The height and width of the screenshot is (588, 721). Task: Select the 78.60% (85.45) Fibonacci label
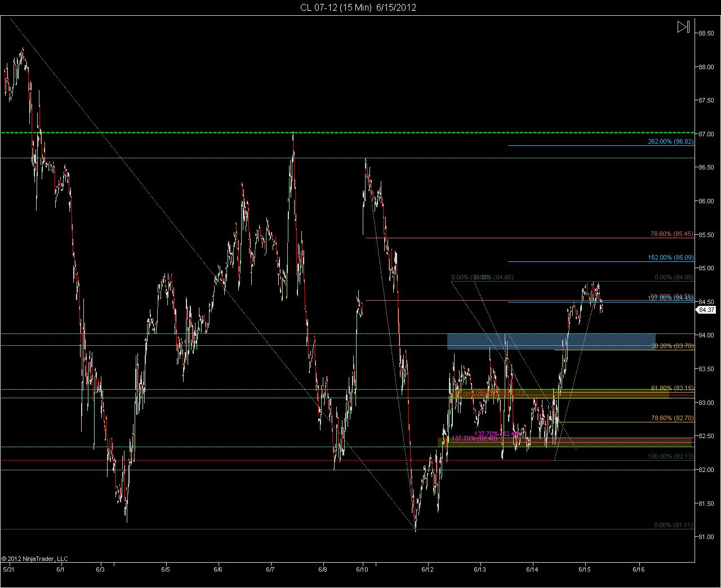pos(672,234)
